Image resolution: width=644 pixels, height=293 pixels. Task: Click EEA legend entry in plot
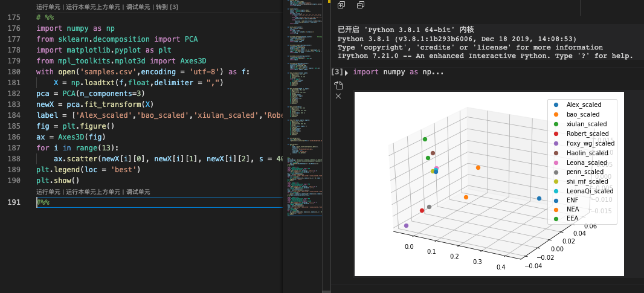572,219
